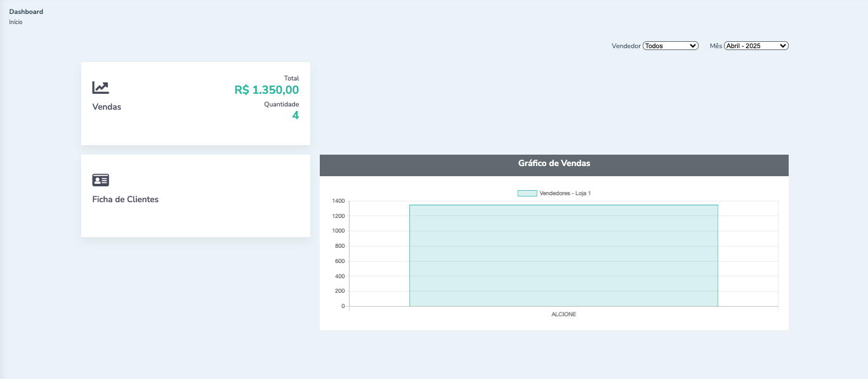Click the ALCIONE x-axis label
This screenshot has height=379, width=868.
(x=563, y=314)
